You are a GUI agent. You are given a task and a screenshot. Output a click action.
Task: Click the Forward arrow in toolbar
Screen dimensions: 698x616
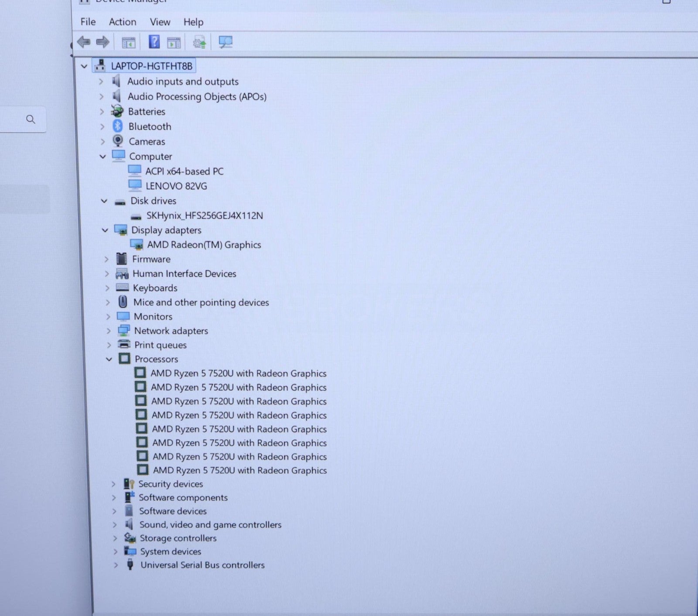tap(103, 42)
